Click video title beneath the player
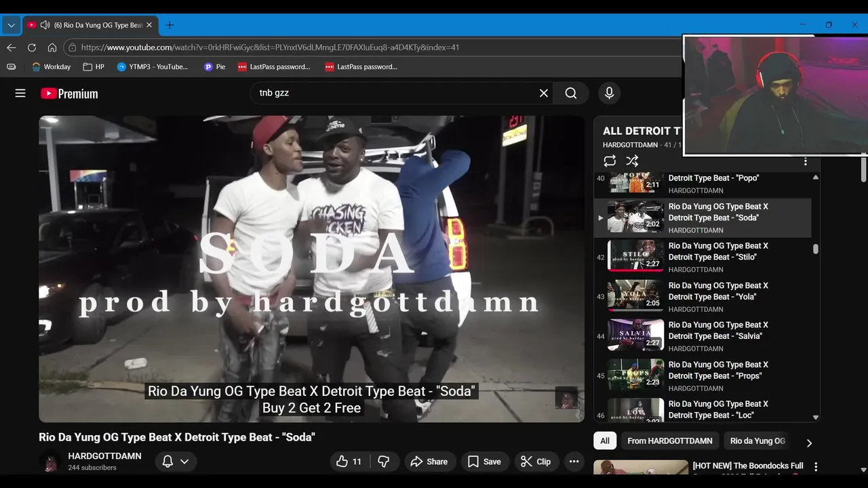 [x=177, y=437]
